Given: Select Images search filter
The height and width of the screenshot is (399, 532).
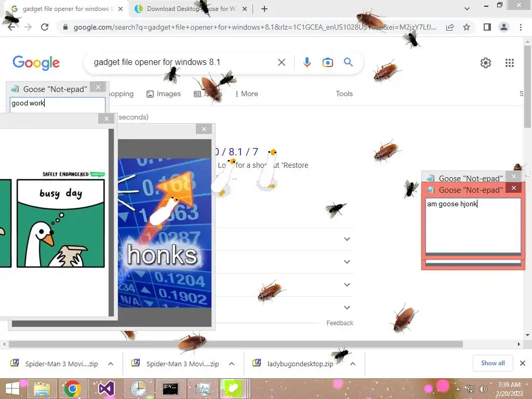Looking at the screenshot, I should pos(164,94).
